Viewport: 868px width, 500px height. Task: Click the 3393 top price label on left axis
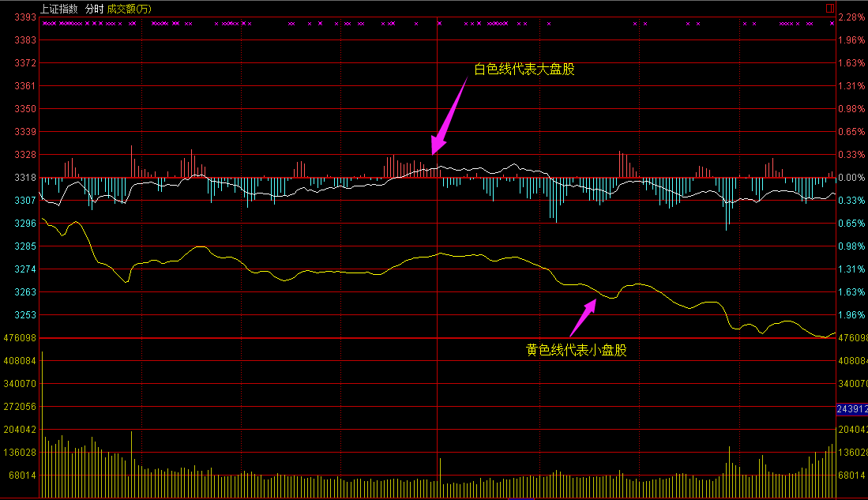coord(26,17)
